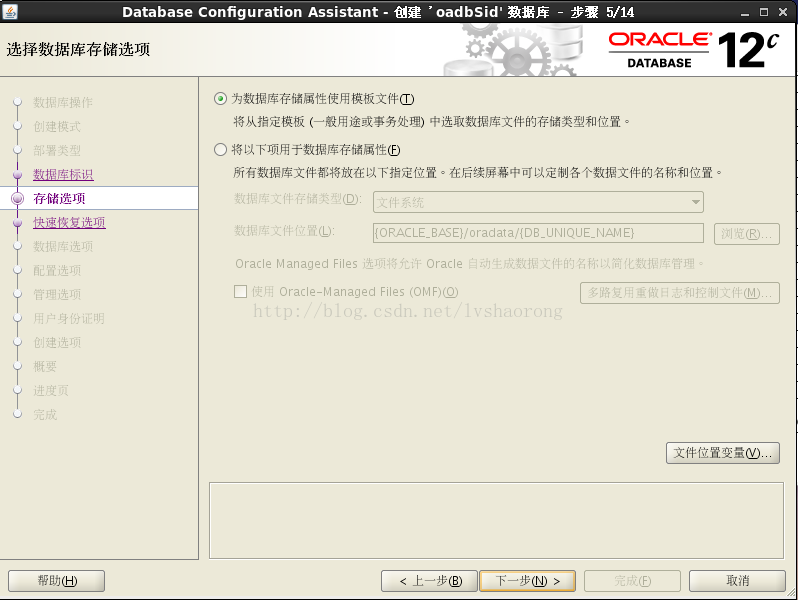Screen dimensions: 798x600
Task: Click the 完成(F) finish button
Action: click(x=632, y=581)
